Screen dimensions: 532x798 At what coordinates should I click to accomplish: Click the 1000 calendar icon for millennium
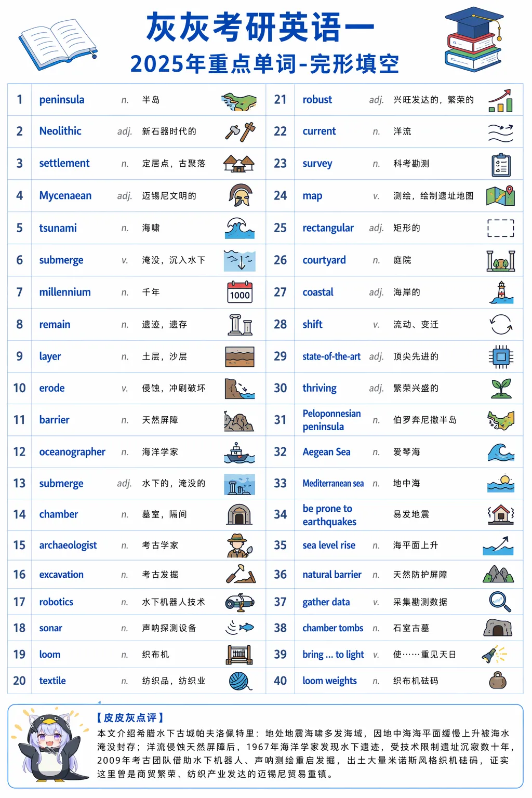[240, 292]
